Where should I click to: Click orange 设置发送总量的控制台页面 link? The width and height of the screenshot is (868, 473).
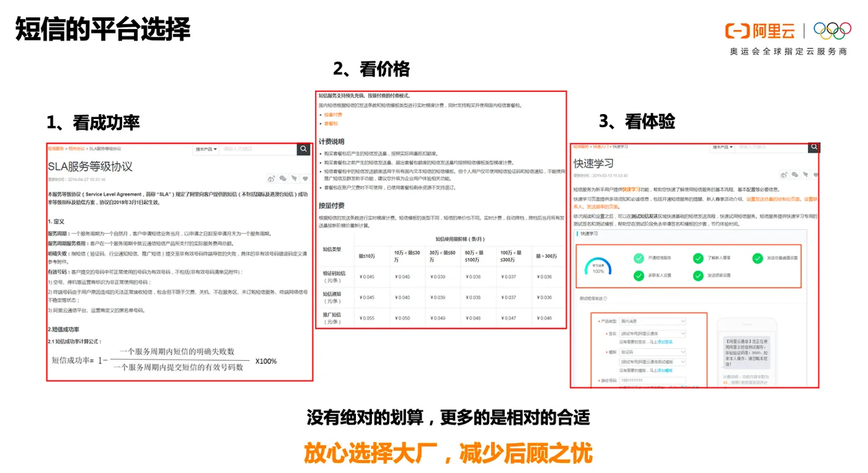(x=774, y=199)
